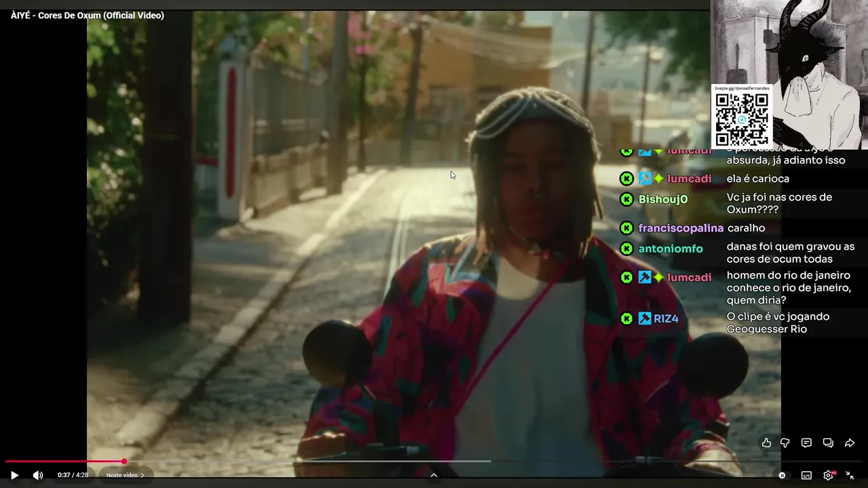Click Kick badge next to RIZ4
Viewport: 868px width, 488px height.
pyautogui.click(x=627, y=319)
